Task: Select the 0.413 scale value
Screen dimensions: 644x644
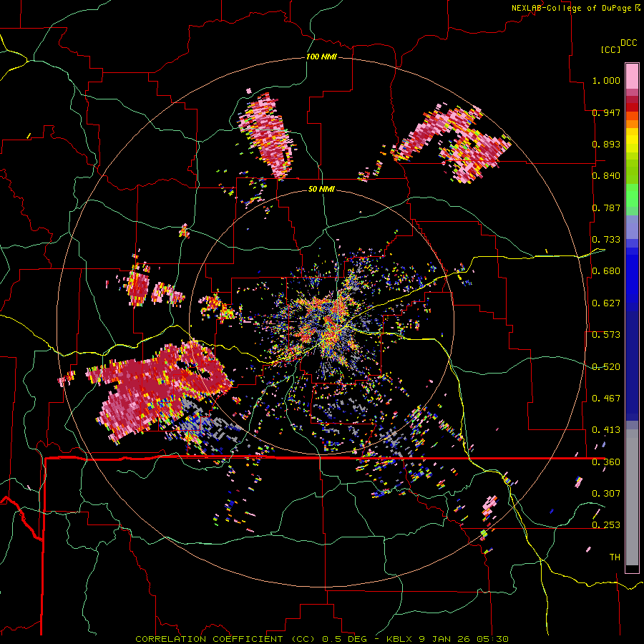Action: (x=606, y=430)
